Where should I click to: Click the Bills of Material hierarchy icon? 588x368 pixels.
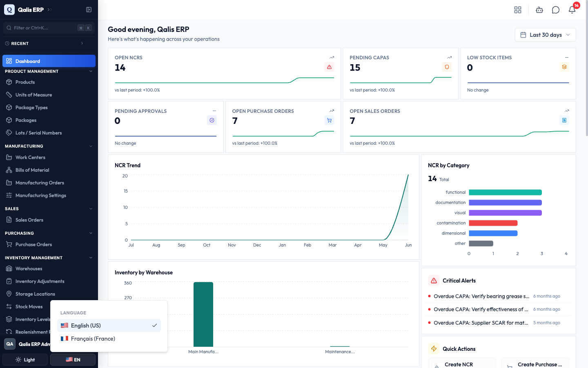pos(9,170)
